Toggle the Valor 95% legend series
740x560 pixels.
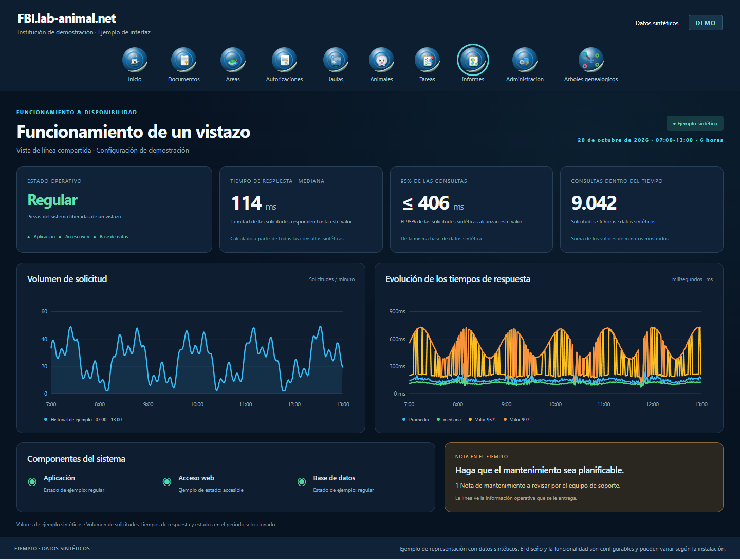click(x=482, y=420)
